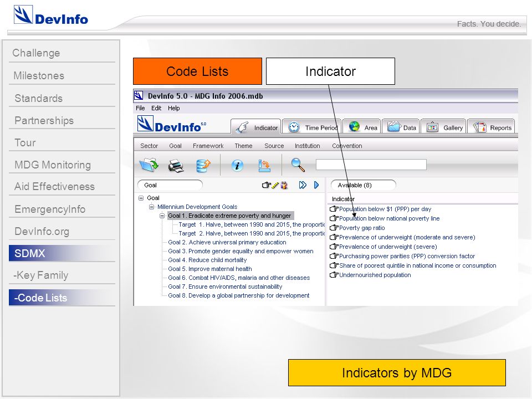Open the File menu
Screen dimensions: 532x399
click(x=140, y=108)
